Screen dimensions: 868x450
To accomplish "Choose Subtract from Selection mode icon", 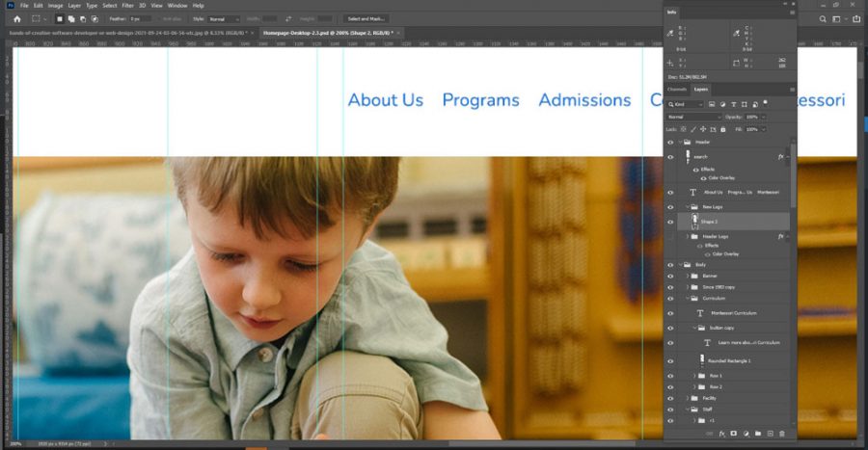I will (83, 19).
